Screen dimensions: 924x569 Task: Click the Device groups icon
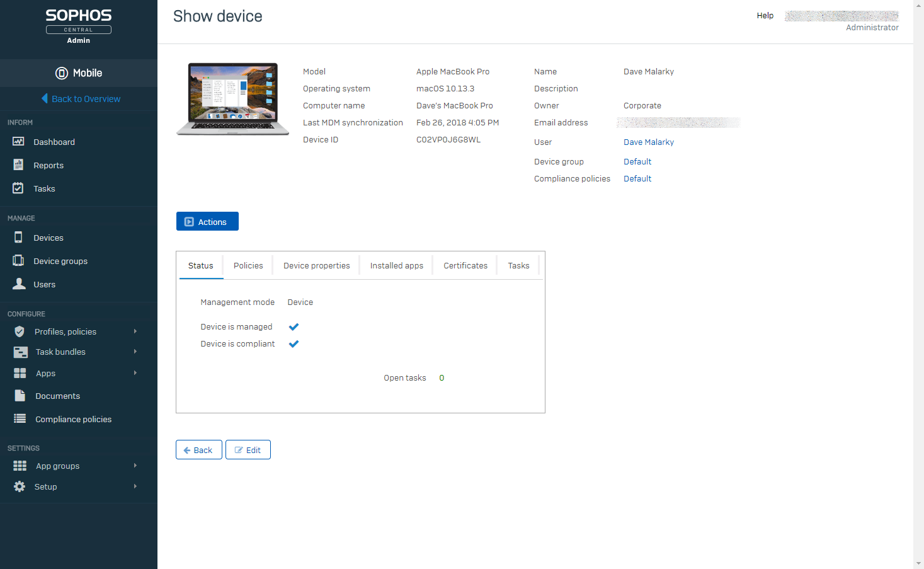pyautogui.click(x=18, y=260)
